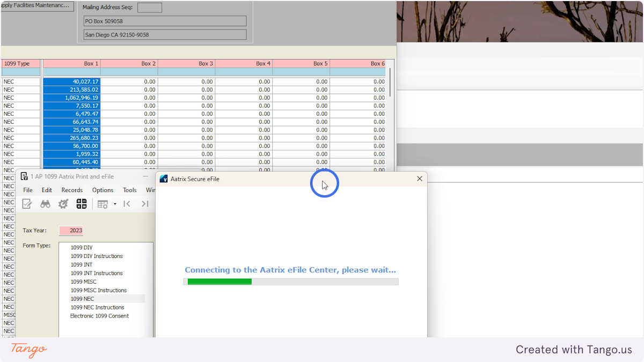The image size is (644, 362).
Task: Open search using the binoculars icon
Action: pyautogui.click(x=46, y=203)
